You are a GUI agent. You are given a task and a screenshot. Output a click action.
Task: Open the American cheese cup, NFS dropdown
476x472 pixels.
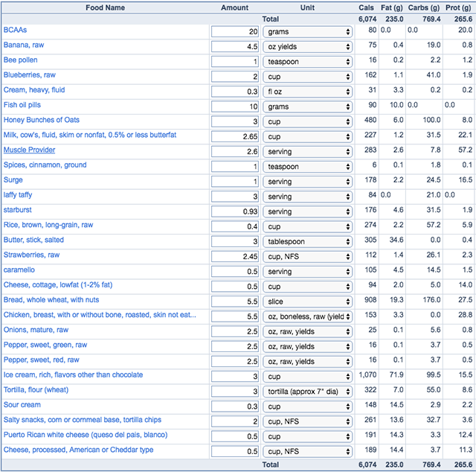point(307,451)
